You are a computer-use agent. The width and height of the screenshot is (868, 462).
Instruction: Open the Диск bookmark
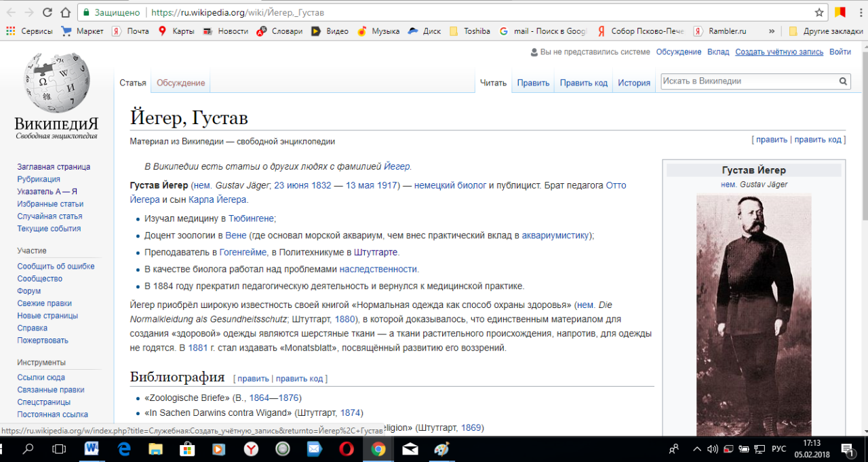[x=425, y=31]
